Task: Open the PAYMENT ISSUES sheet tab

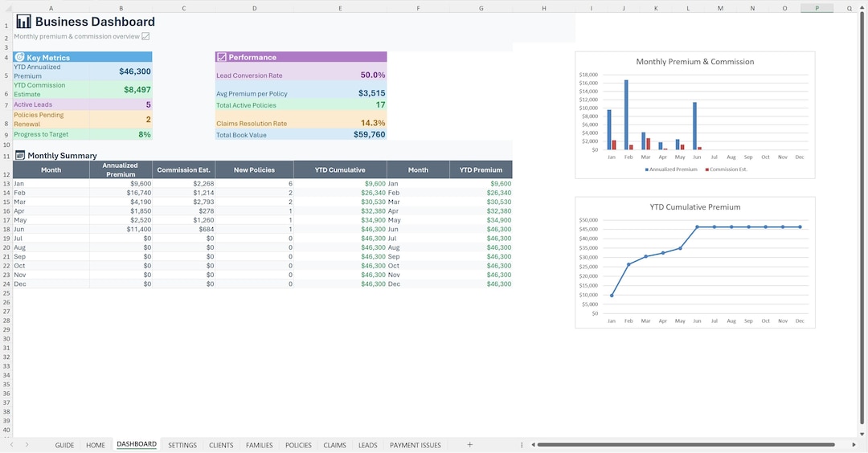Action: click(x=416, y=445)
